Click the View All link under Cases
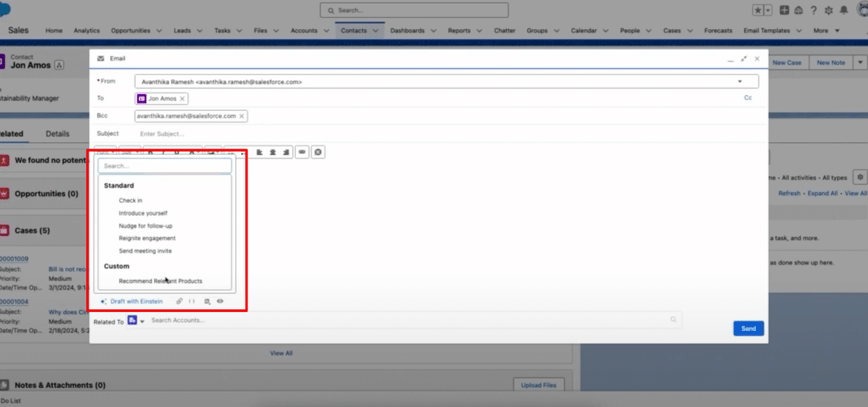868x407 pixels. pos(281,353)
